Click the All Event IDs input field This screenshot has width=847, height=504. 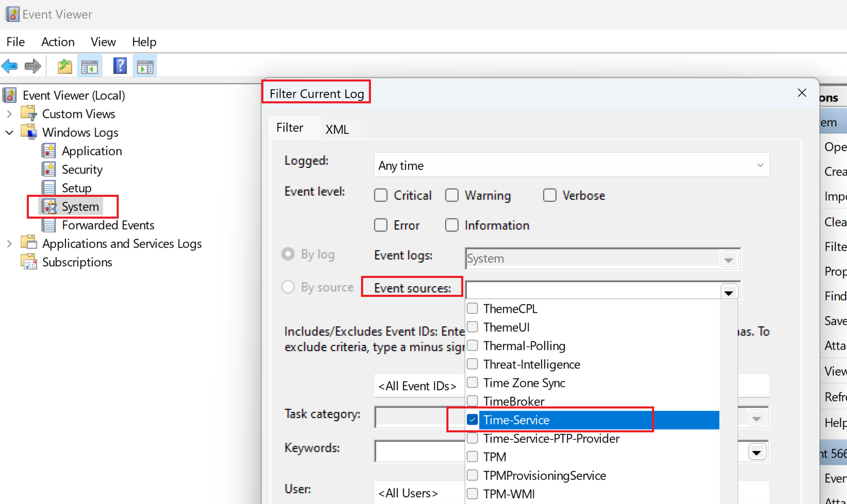417,386
